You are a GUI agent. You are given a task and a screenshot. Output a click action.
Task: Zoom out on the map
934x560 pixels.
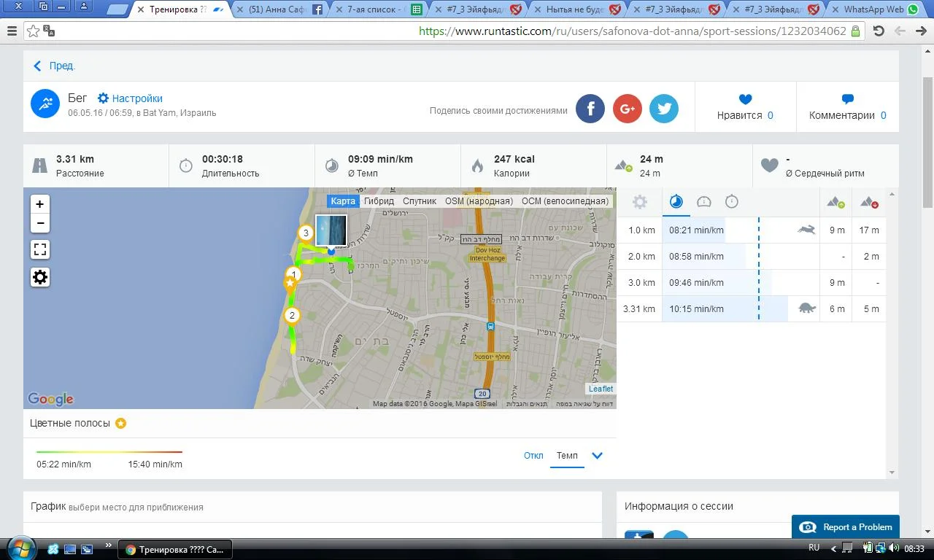pos(40,223)
